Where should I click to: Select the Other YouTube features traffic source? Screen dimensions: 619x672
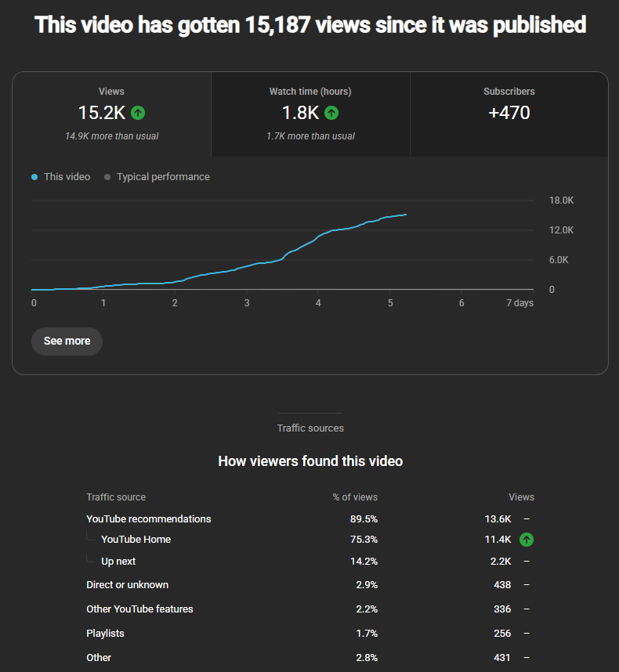[139, 609]
